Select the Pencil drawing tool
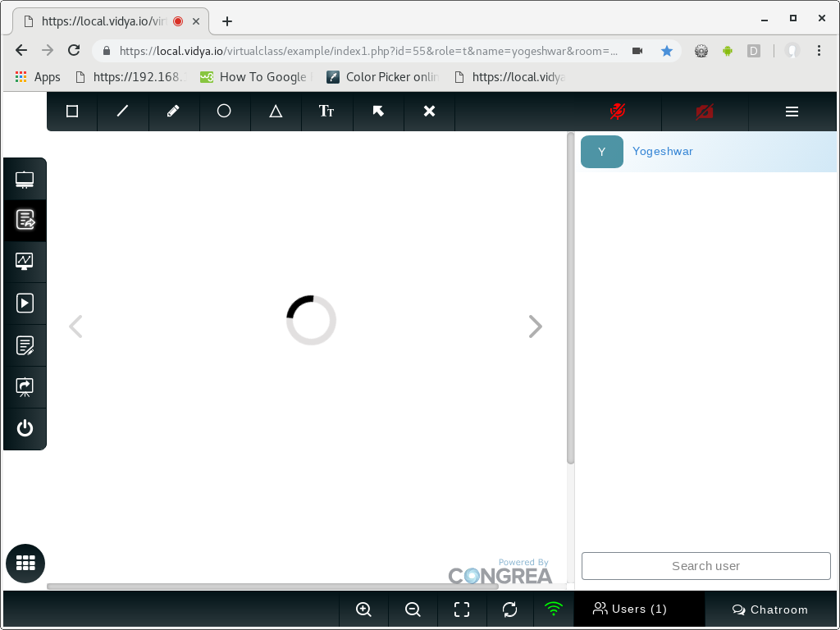Screen dimensions: 840x630 [x=173, y=112]
